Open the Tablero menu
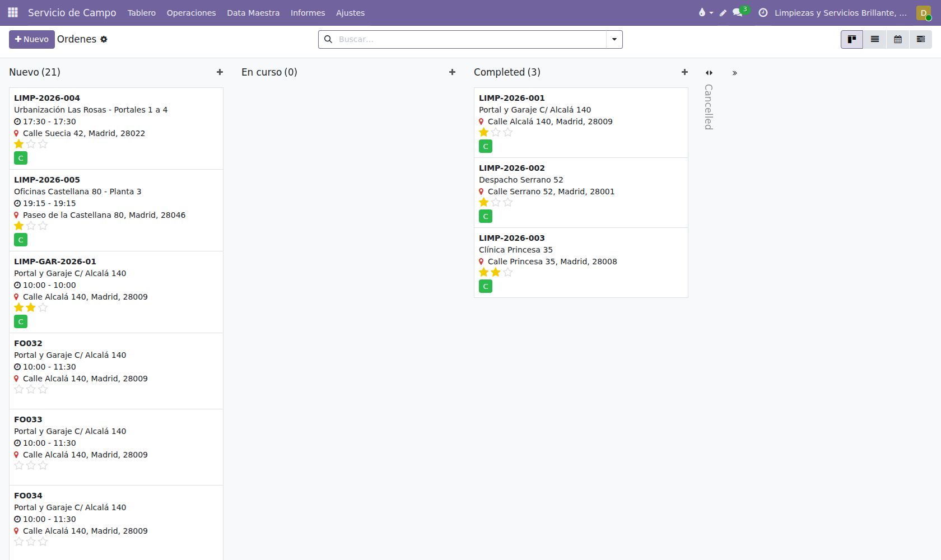Screen dimensions: 941x560 click(142, 13)
